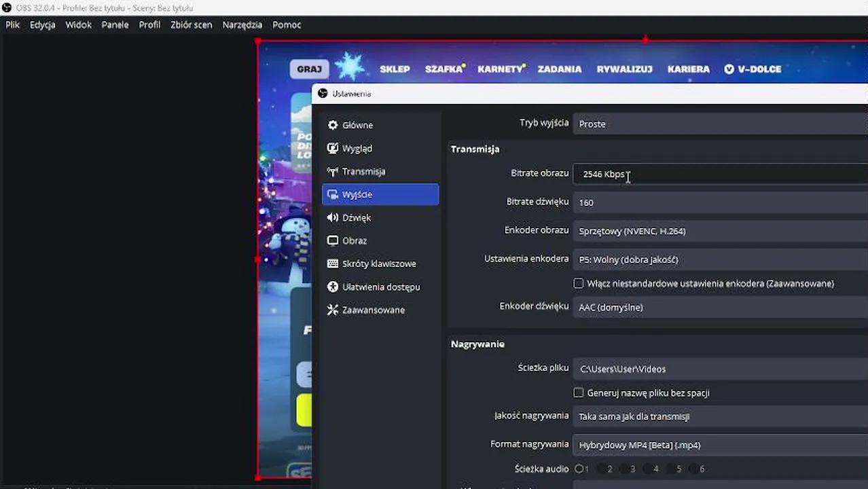Open the Panele menu
Screen dimensions: 868x489
tap(115, 24)
